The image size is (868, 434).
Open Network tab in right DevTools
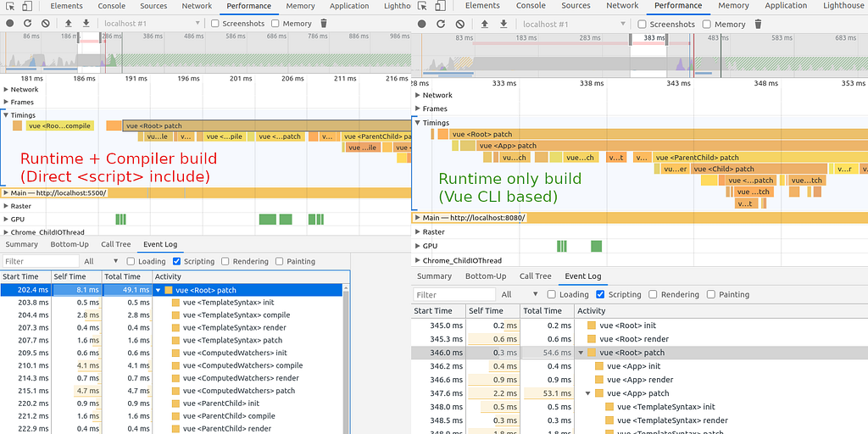coord(622,6)
